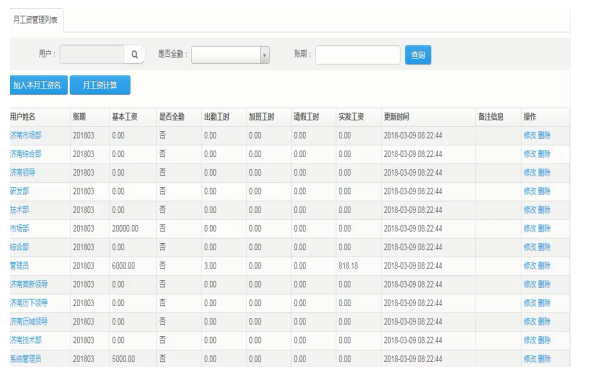The height and width of the screenshot is (379, 594).
Task: Click 删除 in the 济南综合部 row
Action: [x=544, y=154]
